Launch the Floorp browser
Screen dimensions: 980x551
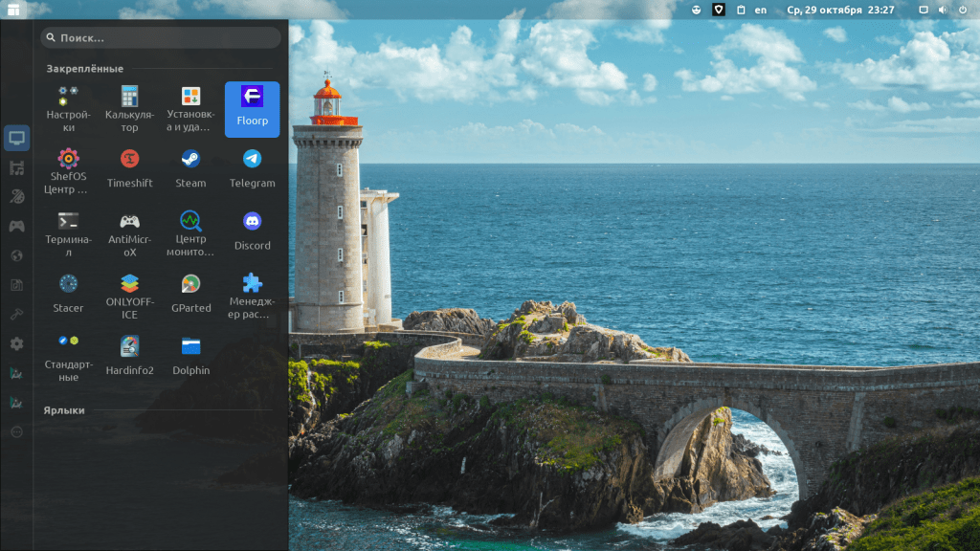pyautogui.click(x=252, y=108)
